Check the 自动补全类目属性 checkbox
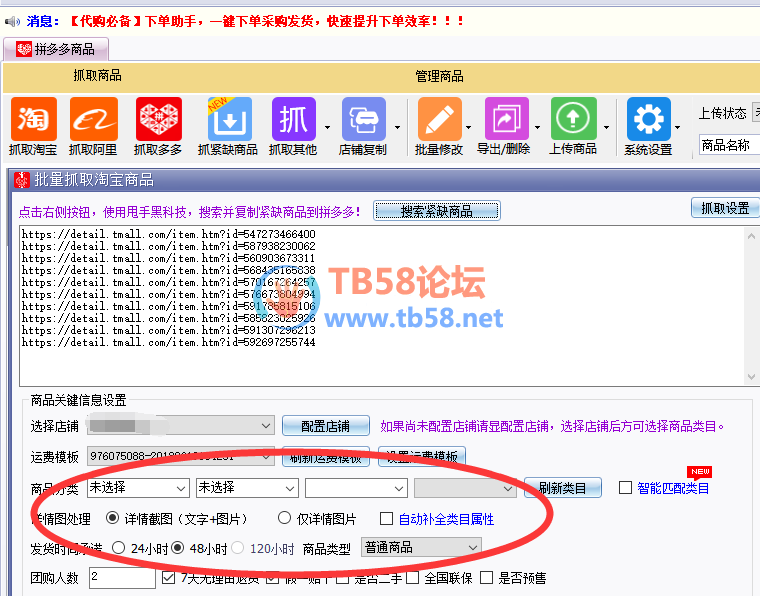Image resolution: width=760 pixels, height=596 pixels. coord(387,519)
